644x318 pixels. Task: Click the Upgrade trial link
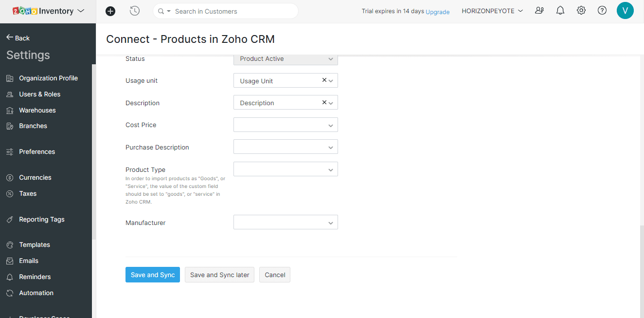437,12
